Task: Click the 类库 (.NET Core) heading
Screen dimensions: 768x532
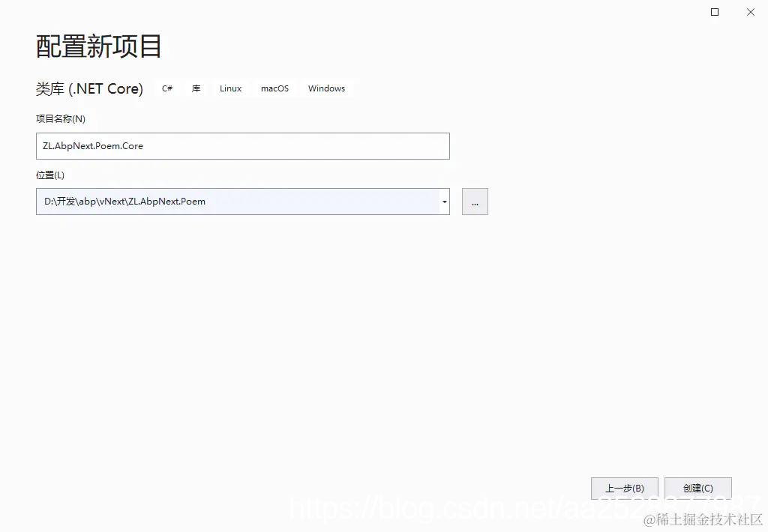Action: click(89, 88)
